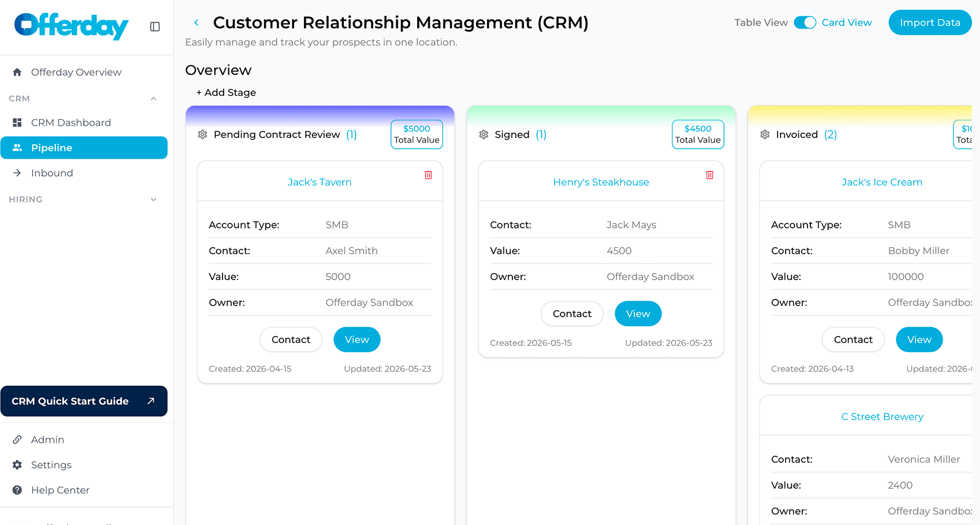The image size is (980, 525).
Task: Click Contact on Jack's Tavern card
Action: [290, 339]
